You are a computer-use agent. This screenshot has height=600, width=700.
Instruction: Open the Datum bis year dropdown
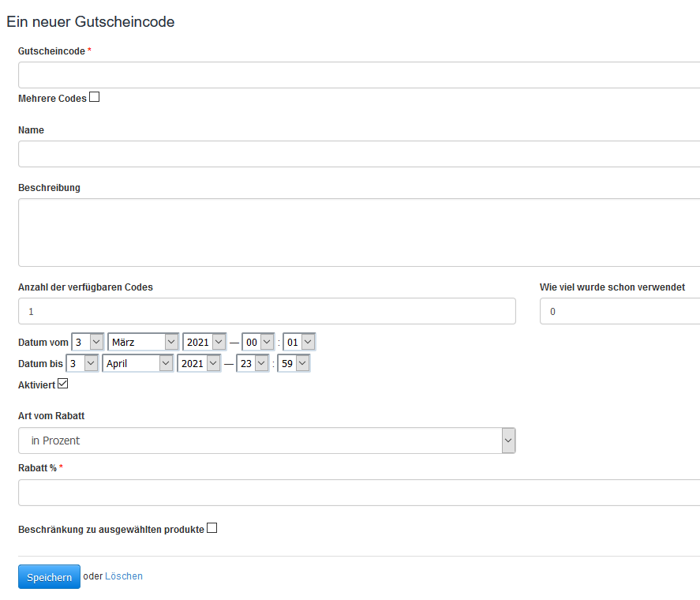coord(198,362)
